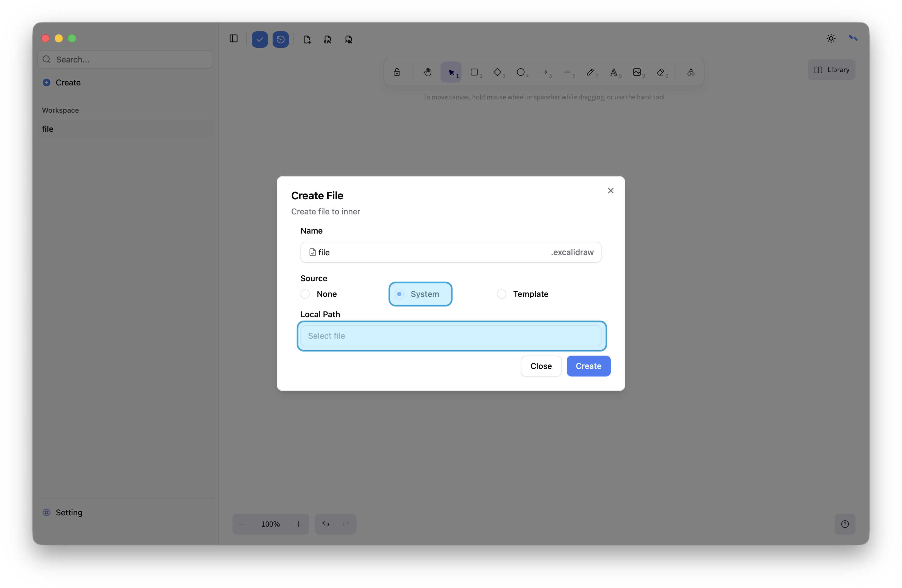Open the Setting menu in sidebar

[69, 512]
